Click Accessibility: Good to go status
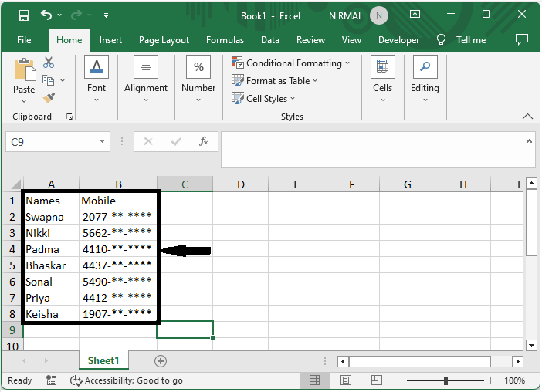The width and height of the screenshot is (542, 392). 127,380
